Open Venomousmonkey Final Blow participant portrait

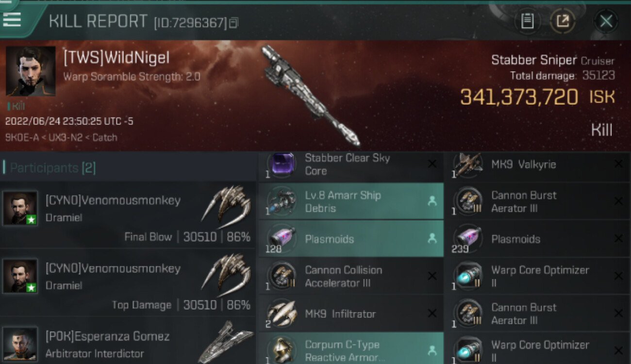click(x=20, y=208)
